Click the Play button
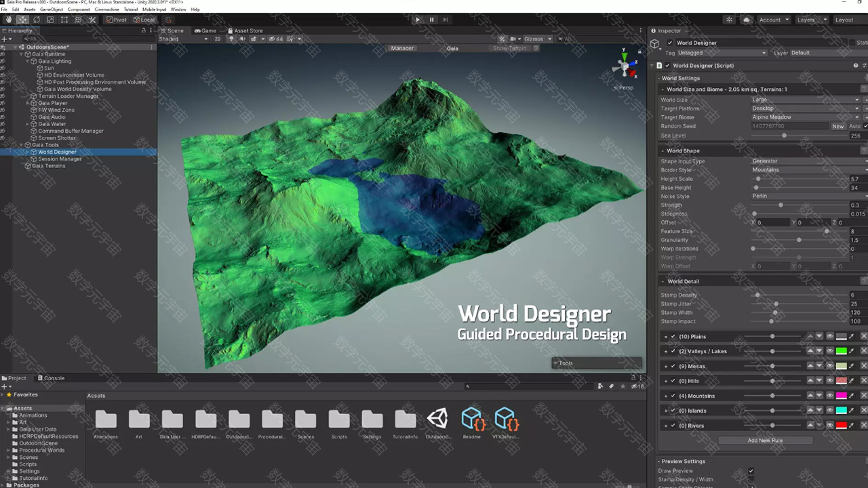The height and width of the screenshot is (488, 868). (417, 20)
